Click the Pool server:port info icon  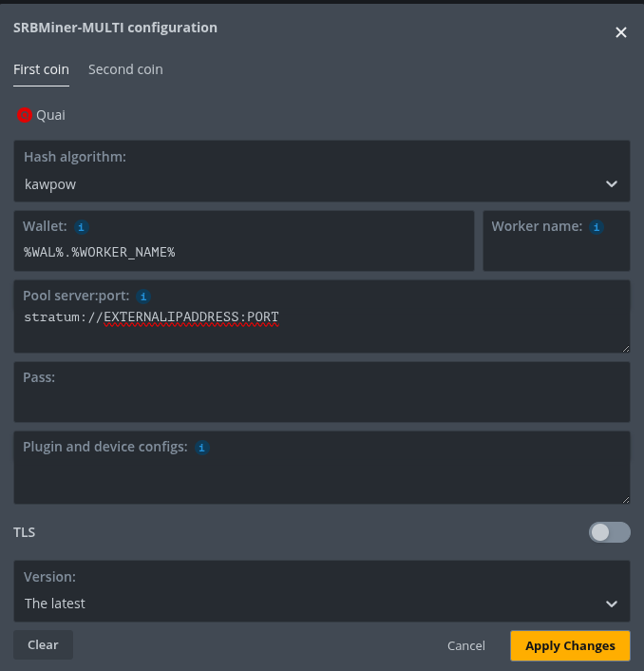143,297
